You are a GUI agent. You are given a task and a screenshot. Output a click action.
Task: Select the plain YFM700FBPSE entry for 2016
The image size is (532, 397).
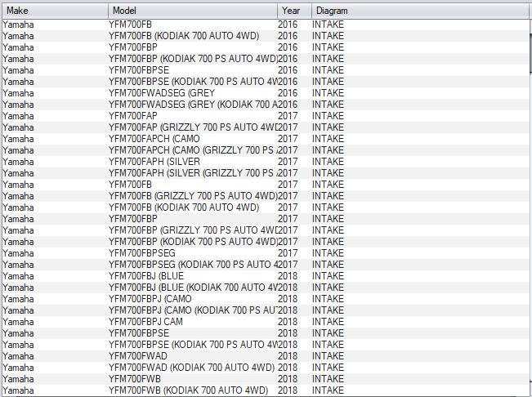coord(266,70)
